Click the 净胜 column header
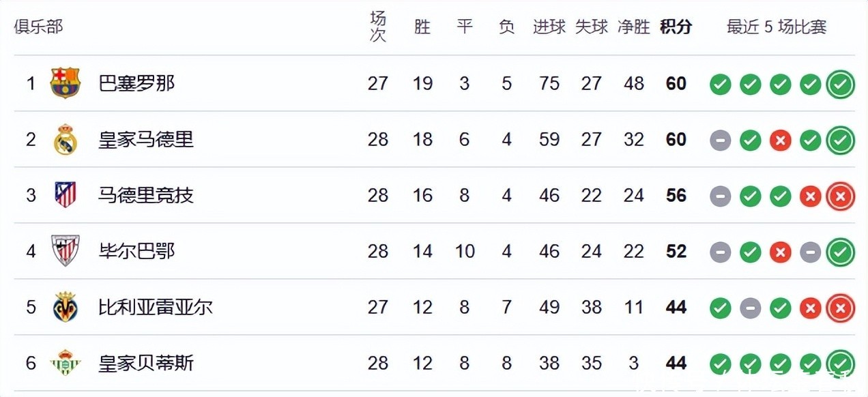The width and height of the screenshot is (868, 397). click(x=633, y=27)
